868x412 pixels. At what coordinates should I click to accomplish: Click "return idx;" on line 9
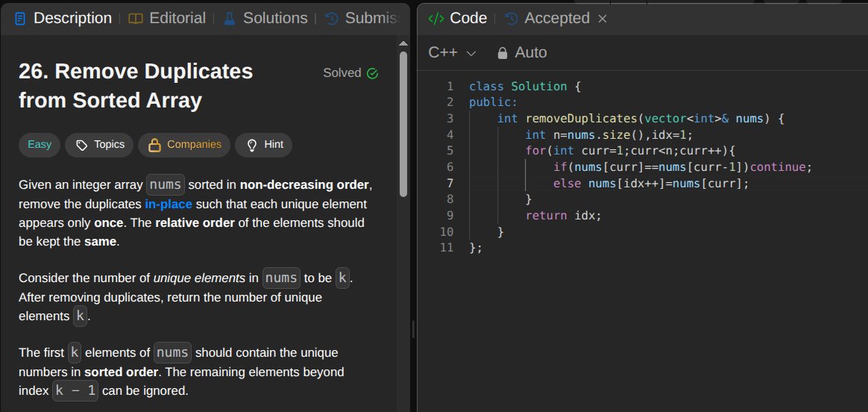563,216
